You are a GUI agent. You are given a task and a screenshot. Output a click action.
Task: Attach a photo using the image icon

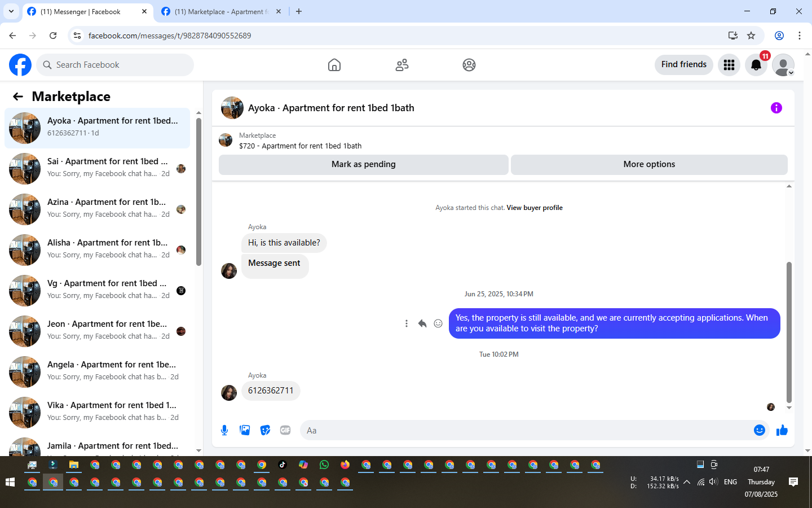245,430
